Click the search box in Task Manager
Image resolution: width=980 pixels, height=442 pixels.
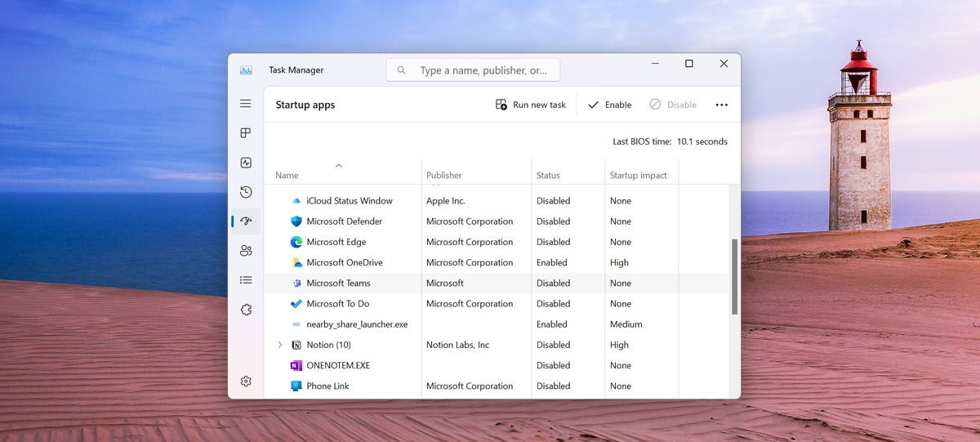(473, 70)
